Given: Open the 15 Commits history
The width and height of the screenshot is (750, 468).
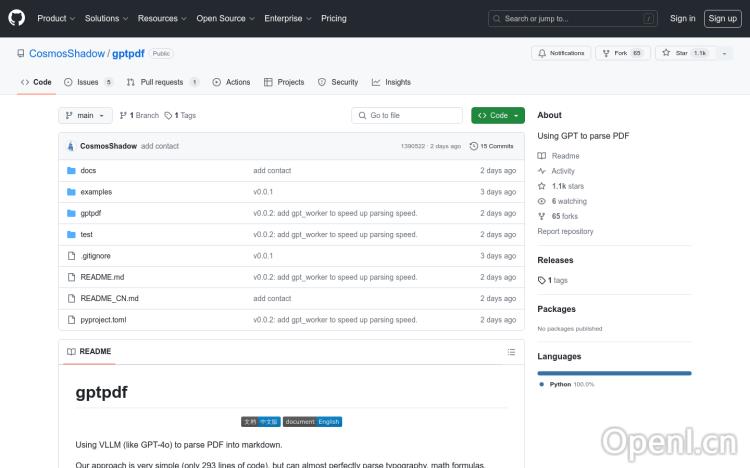Looking at the screenshot, I should tap(496, 146).
